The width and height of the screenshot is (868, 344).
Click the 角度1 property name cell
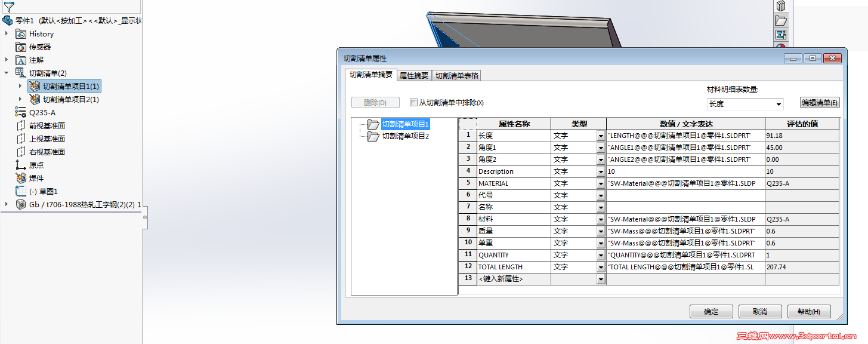click(x=514, y=148)
